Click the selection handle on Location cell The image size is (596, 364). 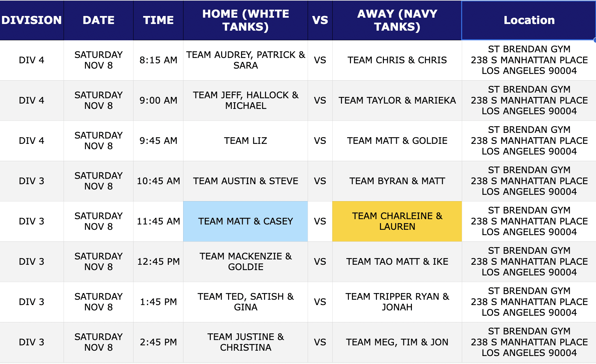click(x=595, y=40)
